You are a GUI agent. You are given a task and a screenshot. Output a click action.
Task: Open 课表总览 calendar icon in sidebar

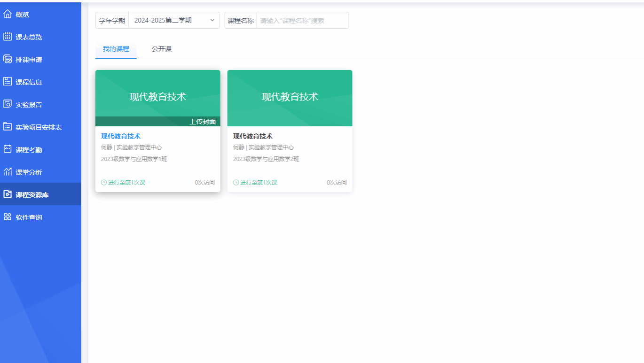pyautogui.click(x=8, y=37)
